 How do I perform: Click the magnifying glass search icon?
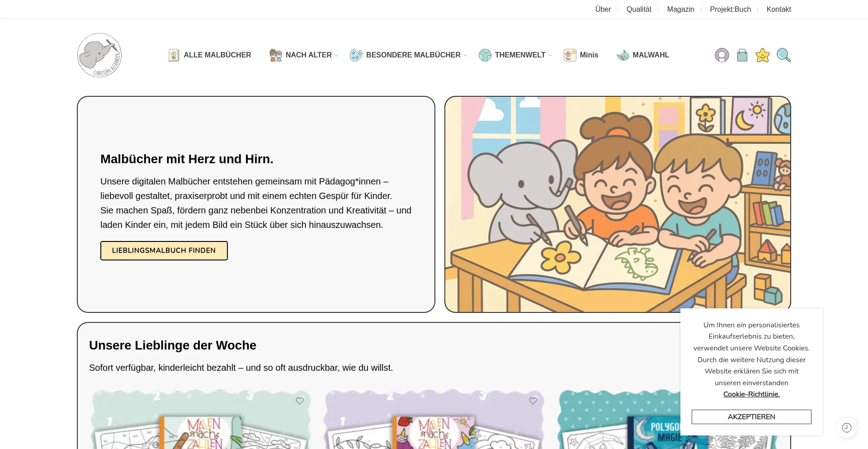[783, 55]
